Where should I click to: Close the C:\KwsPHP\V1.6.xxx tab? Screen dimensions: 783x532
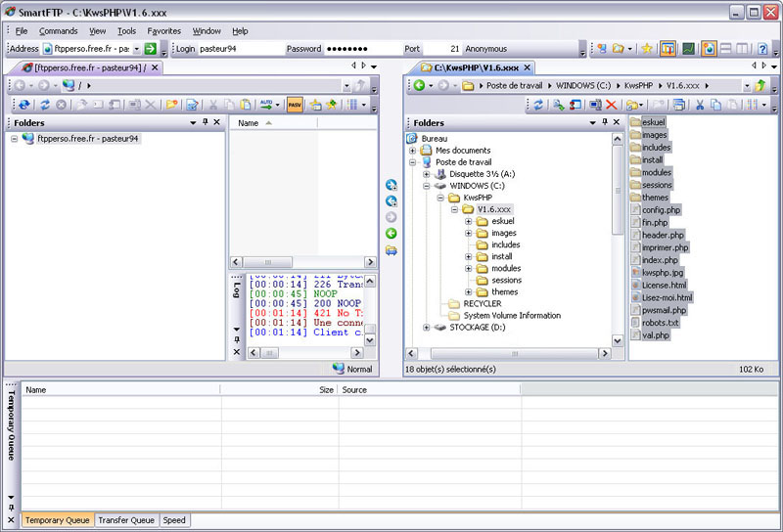(528, 67)
